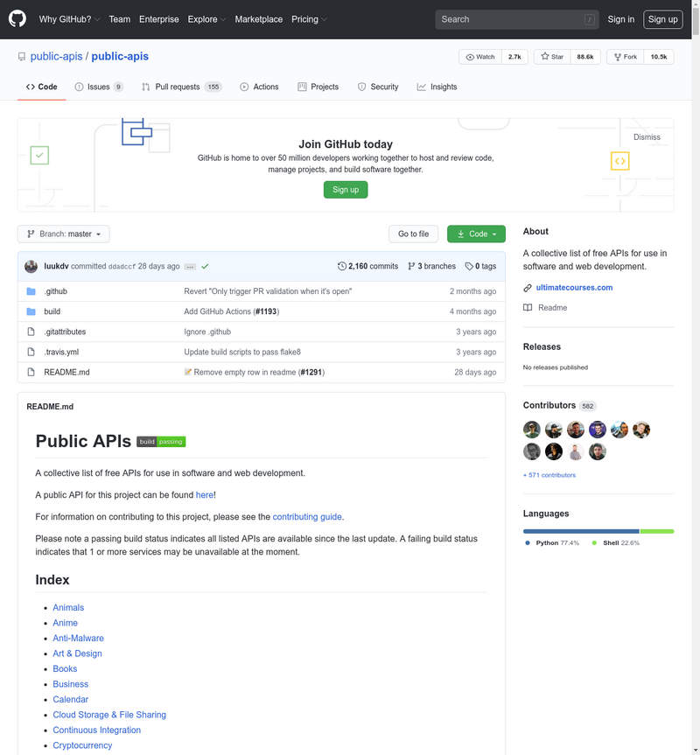Open the Branch: master dropdown

[x=64, y=234]
